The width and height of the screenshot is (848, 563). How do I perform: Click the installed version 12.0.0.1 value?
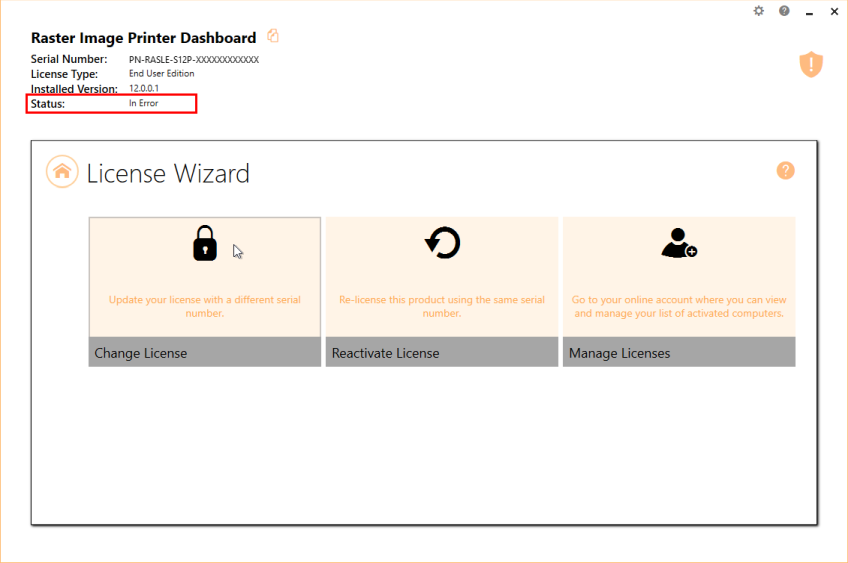point(144,88)
